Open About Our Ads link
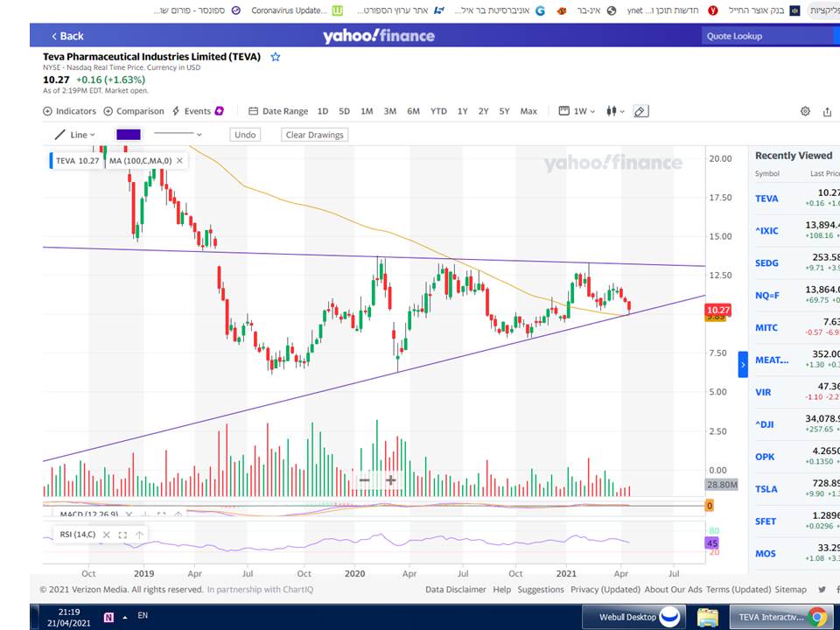Screen dimensions: 840x630 (x=673, y=589)
